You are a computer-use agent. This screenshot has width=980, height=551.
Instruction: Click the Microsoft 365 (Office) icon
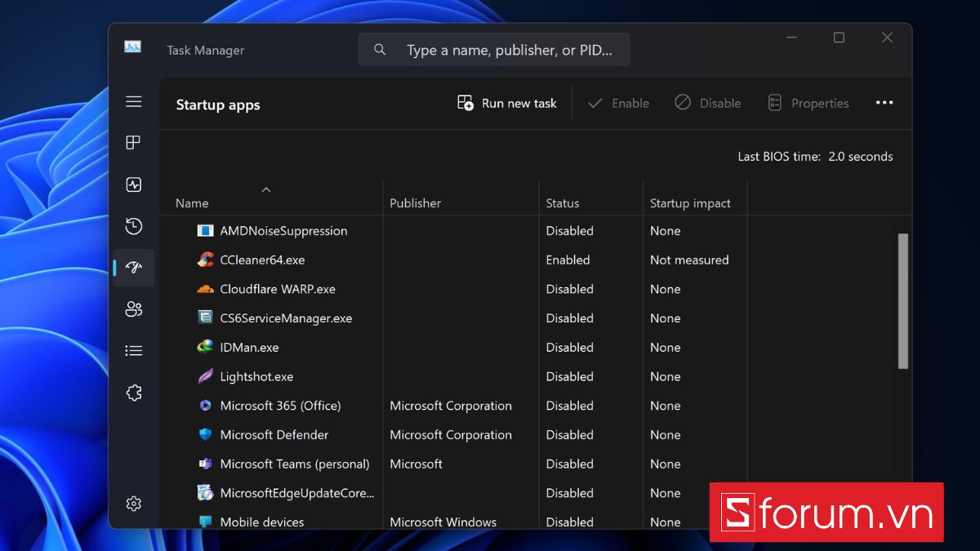206,406
